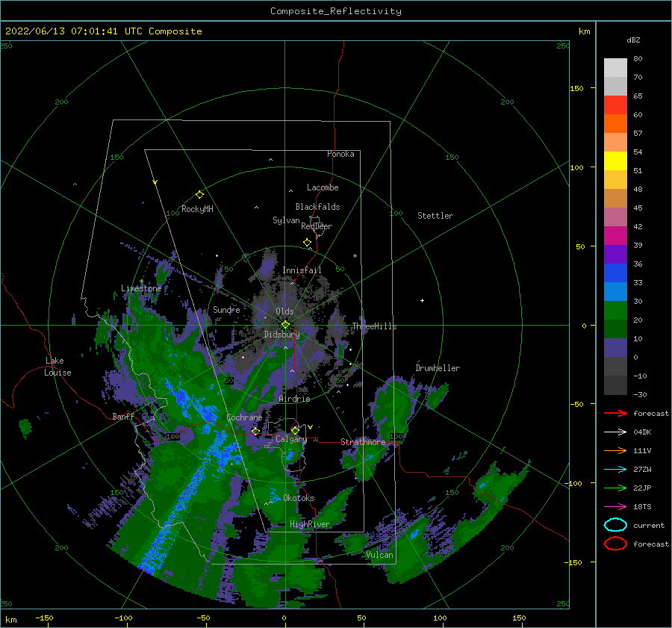Click the Lacombe city label
The height and width of the screenshot is (628, 672).
pos(323,187)
